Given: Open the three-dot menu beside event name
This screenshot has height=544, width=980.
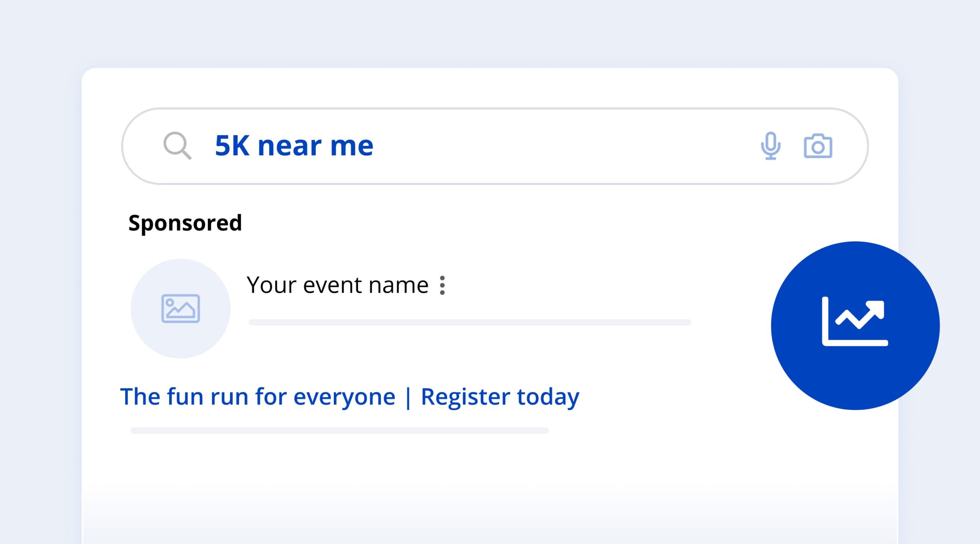Looking at the screenshot, I should 443,285.
